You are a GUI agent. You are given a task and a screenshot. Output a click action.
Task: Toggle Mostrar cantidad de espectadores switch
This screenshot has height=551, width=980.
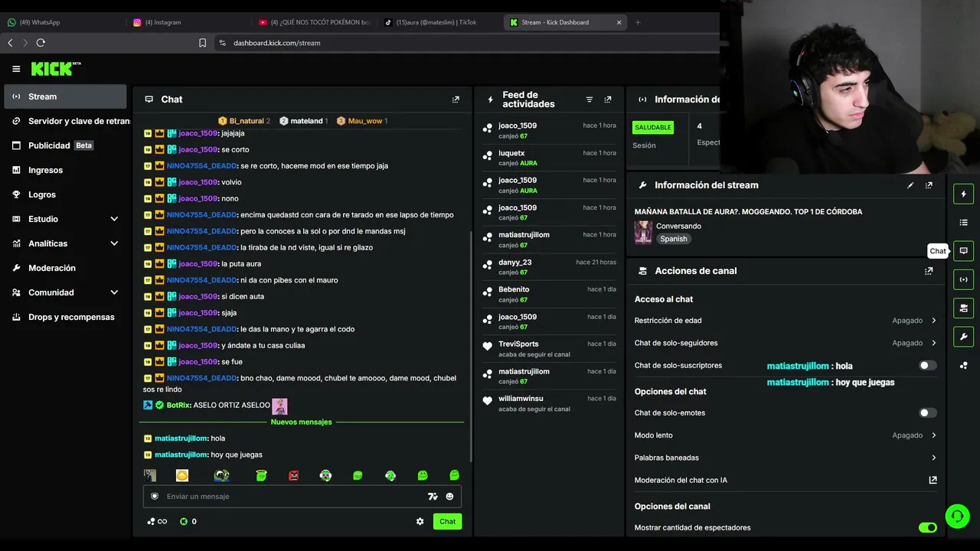[x=927, y=527]
